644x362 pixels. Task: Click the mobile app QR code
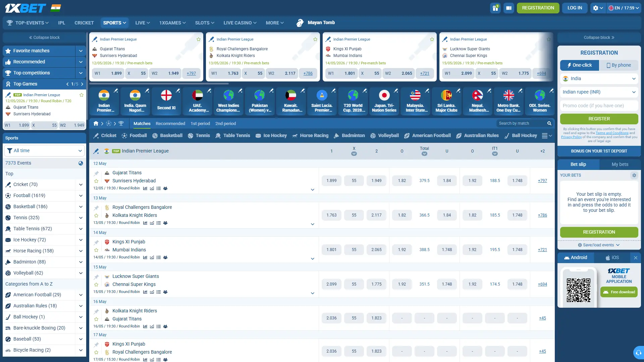[x=579, y=290]
